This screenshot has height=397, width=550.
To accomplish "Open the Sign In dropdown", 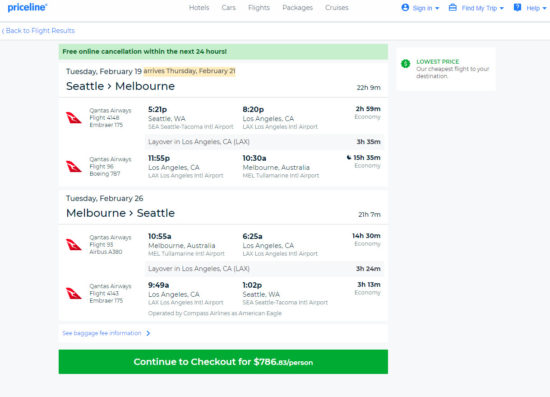I will click(x=425, y=8).
